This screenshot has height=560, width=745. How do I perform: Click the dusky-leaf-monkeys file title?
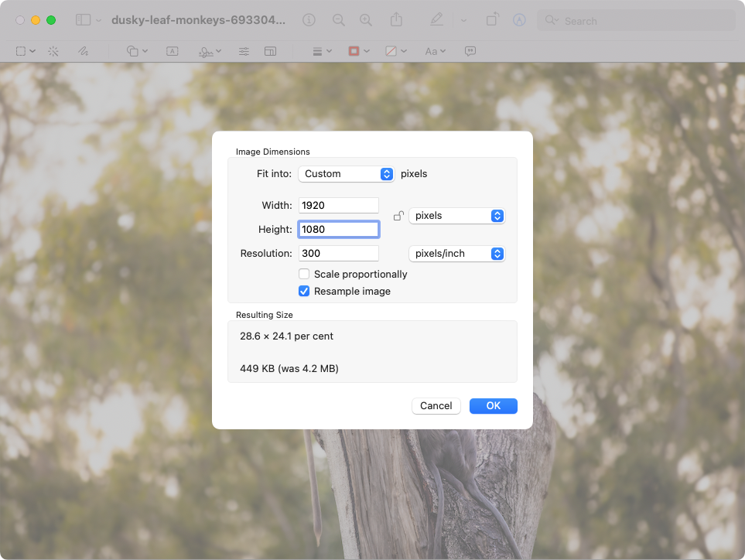point(199,20)
